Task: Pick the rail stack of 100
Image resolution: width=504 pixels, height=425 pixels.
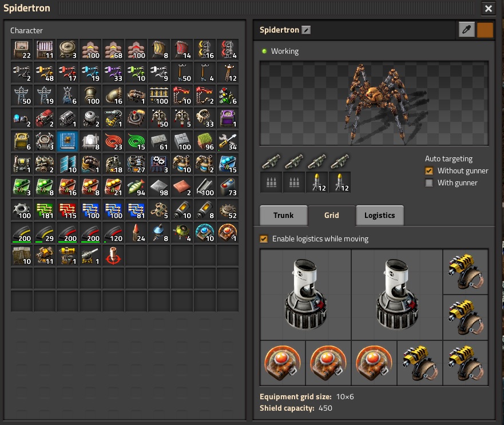Action: tap(159, 96)
